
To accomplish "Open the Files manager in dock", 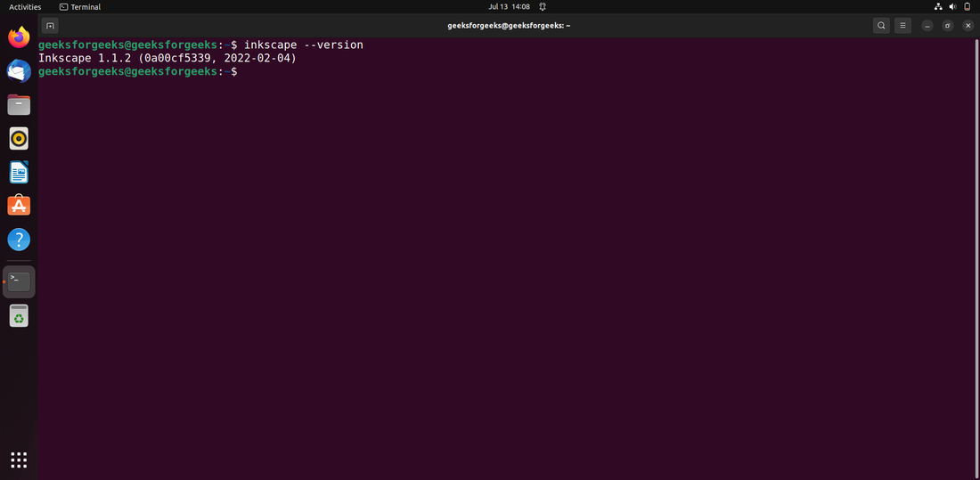I will coord(19,104).
